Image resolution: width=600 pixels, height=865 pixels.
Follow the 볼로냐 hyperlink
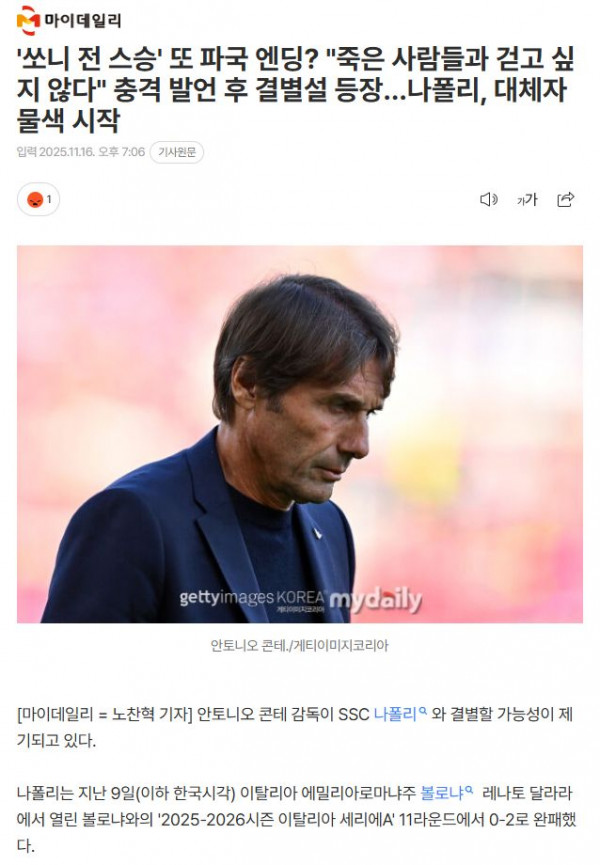click(442, 793)
